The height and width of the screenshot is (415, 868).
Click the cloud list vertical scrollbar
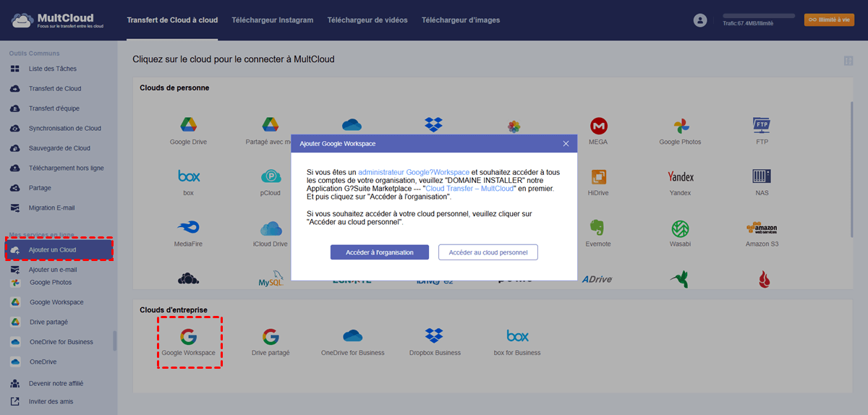853,169
